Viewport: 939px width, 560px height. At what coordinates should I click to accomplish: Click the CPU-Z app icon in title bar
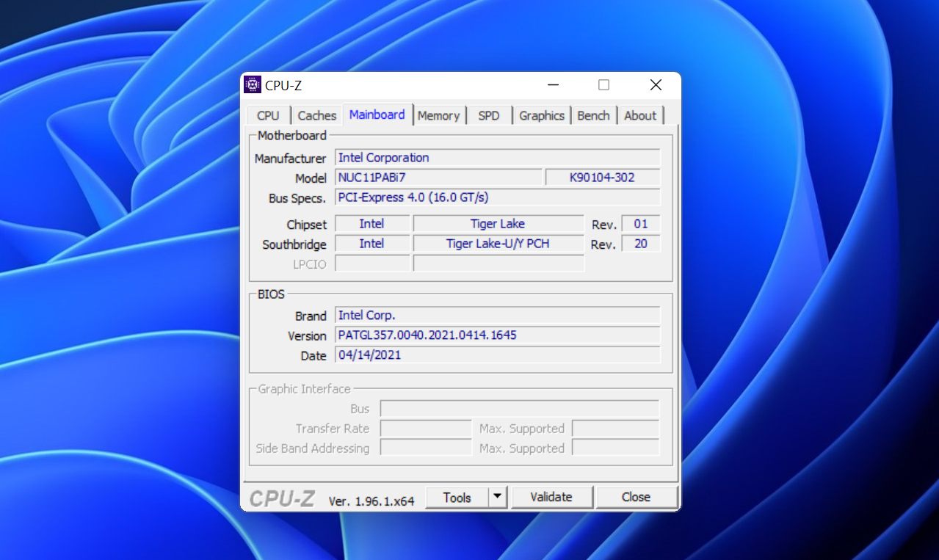point(253,85)
